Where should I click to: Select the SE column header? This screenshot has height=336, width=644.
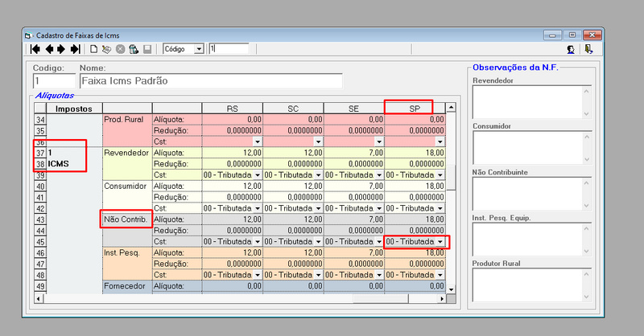coord(353,109)
